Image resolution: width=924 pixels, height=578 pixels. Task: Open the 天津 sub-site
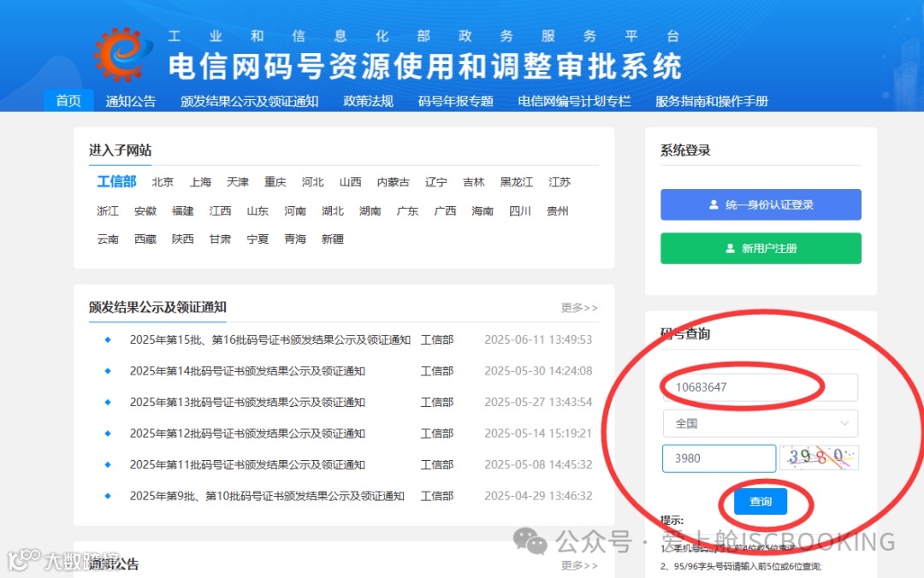[x=238, y=182]
